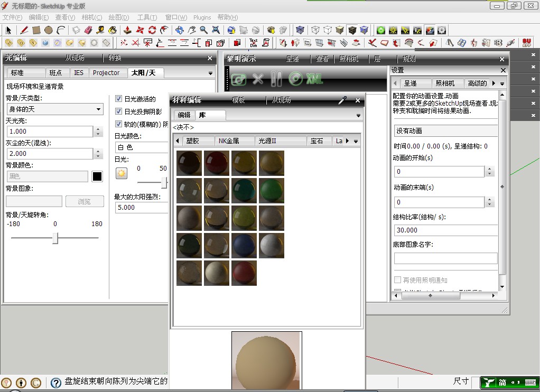Choose the Rotate tool
540x392 pixels.
[152, 30]
